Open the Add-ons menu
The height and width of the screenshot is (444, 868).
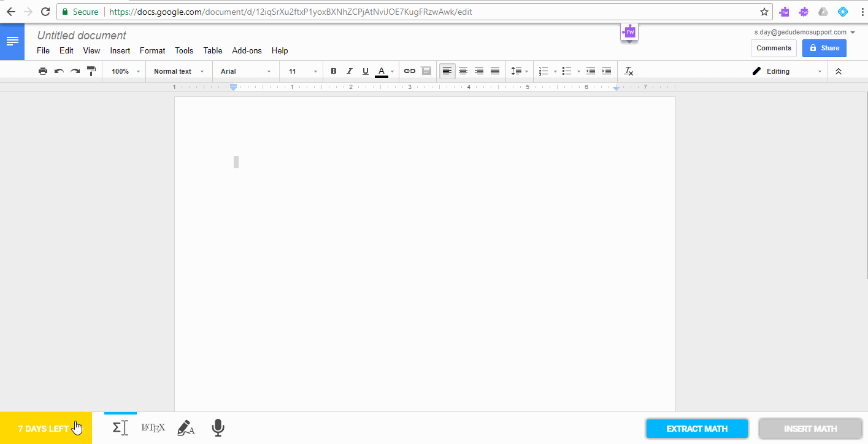click(247, 50)
